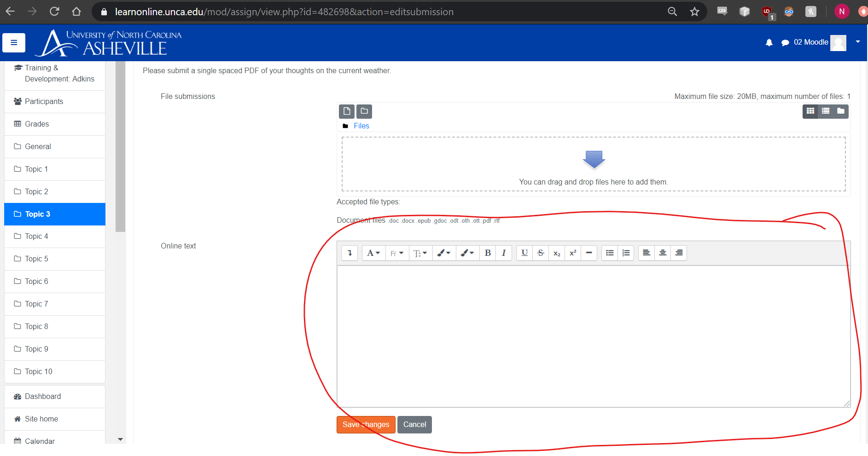Insert an unordered bullet list

[x=610, y=253]
